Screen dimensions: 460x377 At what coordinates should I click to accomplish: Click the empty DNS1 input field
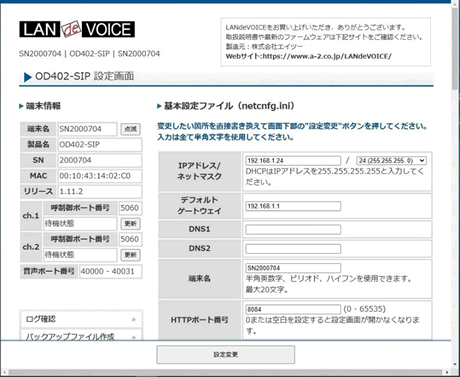293,229
